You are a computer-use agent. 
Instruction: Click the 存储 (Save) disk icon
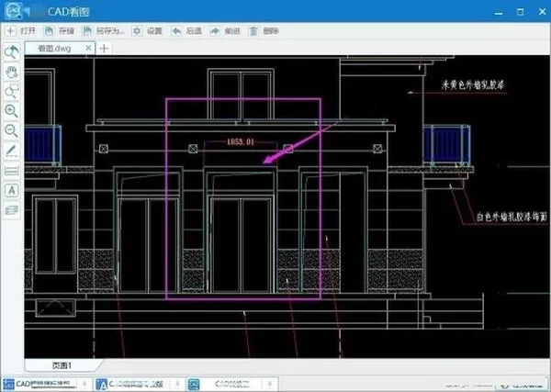pyautogui.click(x=49, y=31)
